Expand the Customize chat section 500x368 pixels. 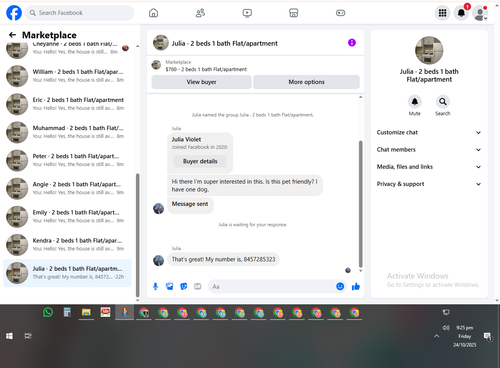click(x=429, y=133)
